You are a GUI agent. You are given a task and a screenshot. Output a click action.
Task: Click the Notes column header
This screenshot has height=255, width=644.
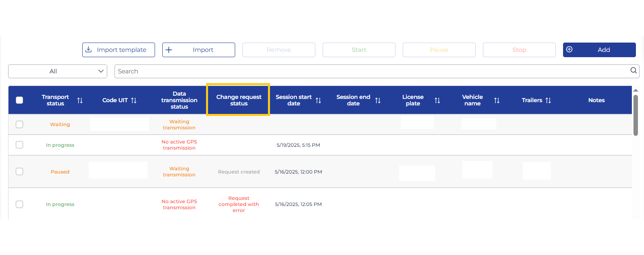point(596,100)
